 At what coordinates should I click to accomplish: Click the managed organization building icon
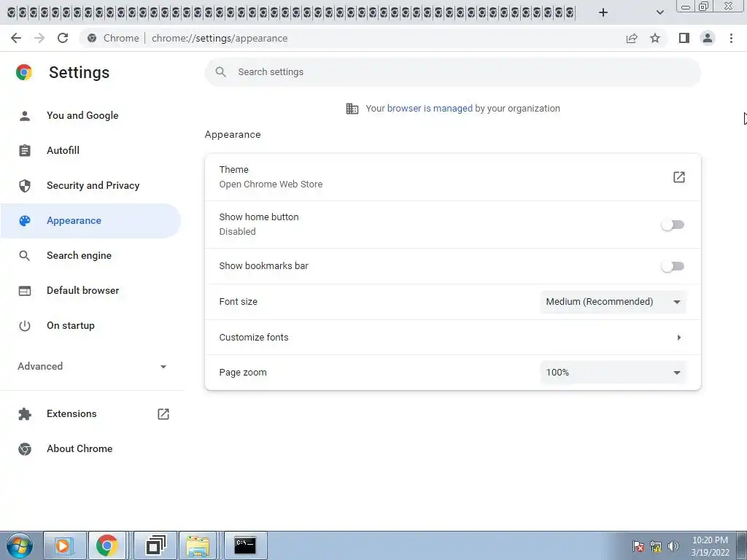point(352,109)
